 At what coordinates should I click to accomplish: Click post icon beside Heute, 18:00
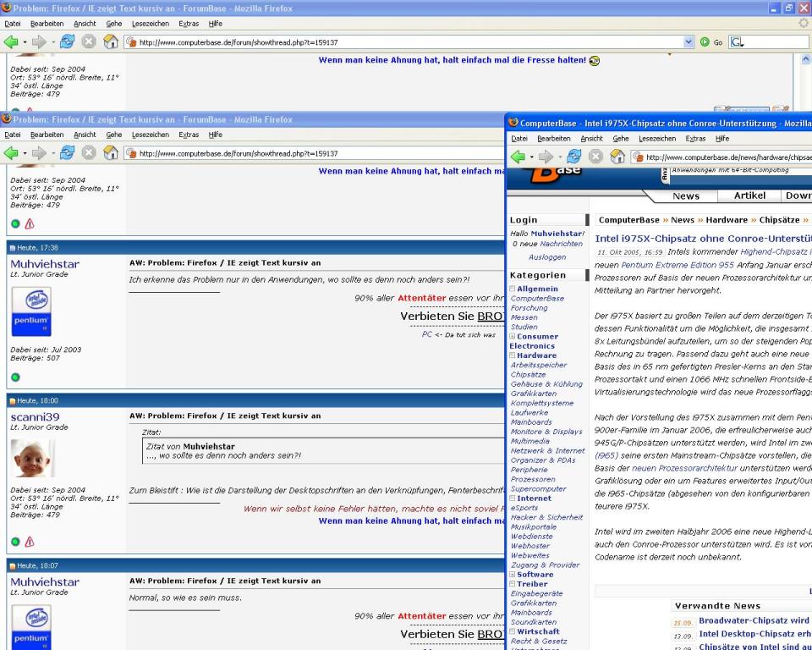pyautogui.click(x=13, y=400)
